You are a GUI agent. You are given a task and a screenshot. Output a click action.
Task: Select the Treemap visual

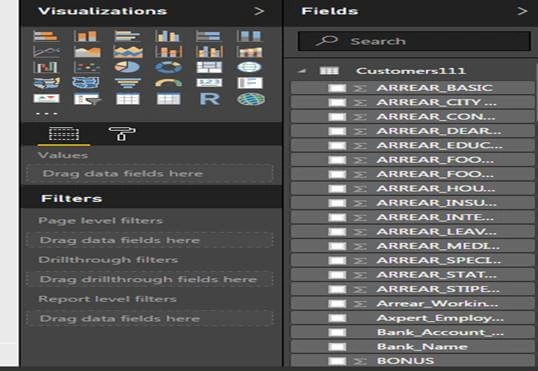point(209,67)
